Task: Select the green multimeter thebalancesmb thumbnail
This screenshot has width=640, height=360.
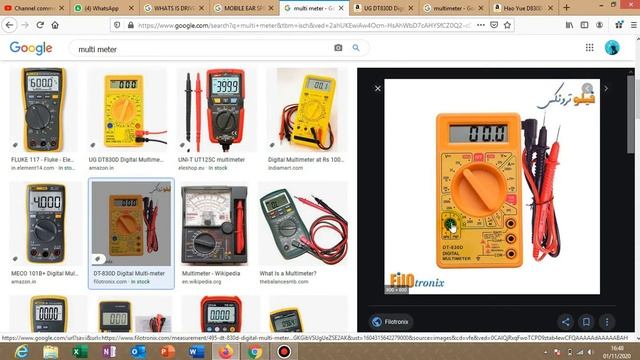Action: click(x=303, y=224)
